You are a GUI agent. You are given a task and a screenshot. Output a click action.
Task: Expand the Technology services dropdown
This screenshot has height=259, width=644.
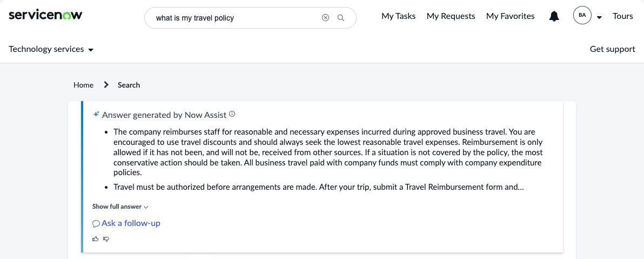[x=51, y=49]
